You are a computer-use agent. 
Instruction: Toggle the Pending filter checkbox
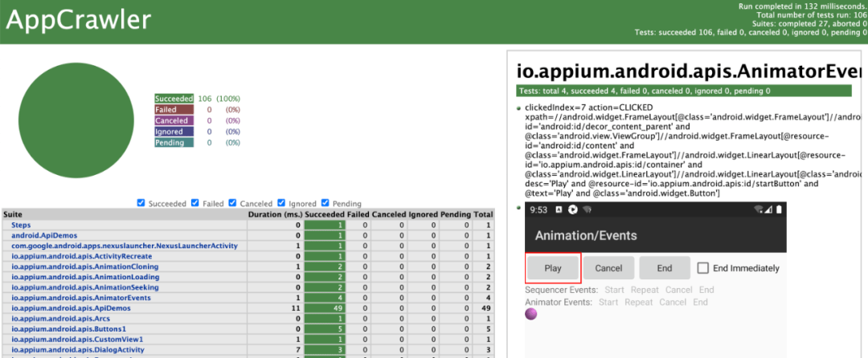[325, 203]
